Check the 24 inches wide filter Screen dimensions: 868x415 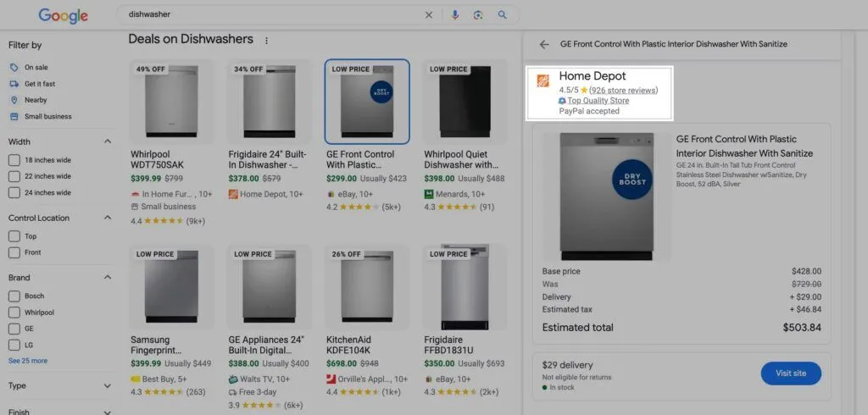[x=14, y=193]
